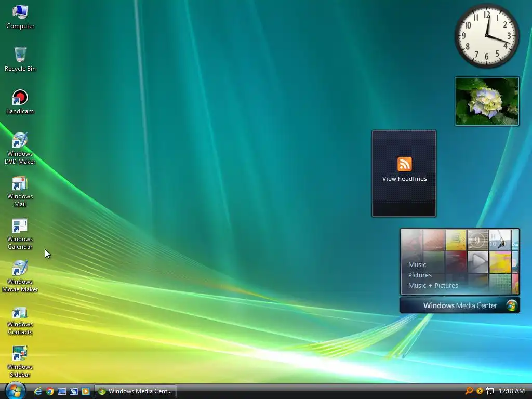
Task: Click the Show Desktop quick launch icon
Action: click(62, 391)
